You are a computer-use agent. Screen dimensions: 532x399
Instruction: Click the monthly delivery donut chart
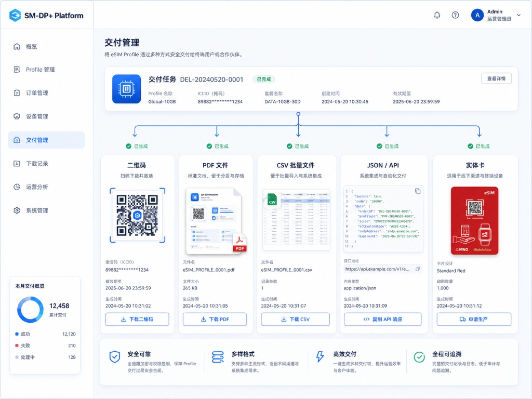31,310
